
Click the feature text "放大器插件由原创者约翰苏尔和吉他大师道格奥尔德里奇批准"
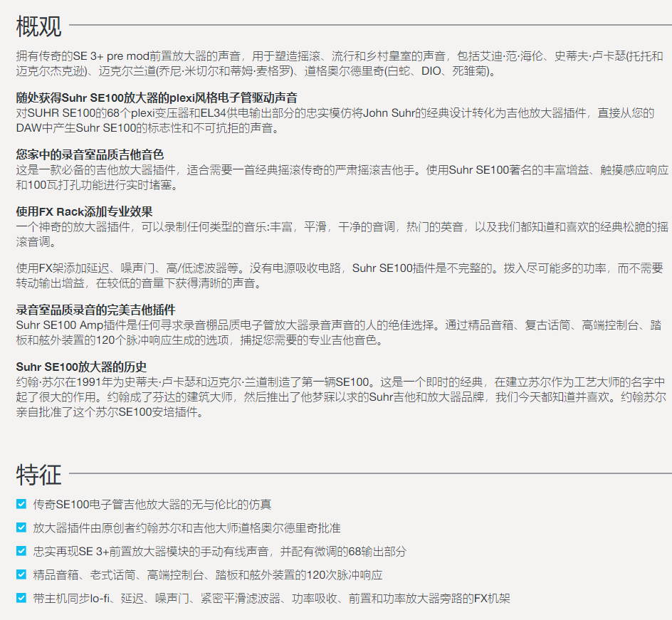[x=187, y=528]
